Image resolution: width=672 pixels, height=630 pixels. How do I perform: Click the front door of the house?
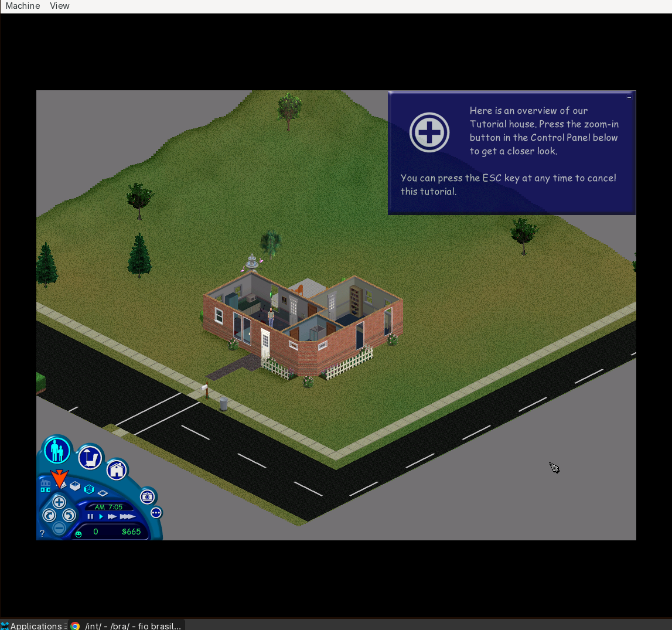click(x=265, y=343)
